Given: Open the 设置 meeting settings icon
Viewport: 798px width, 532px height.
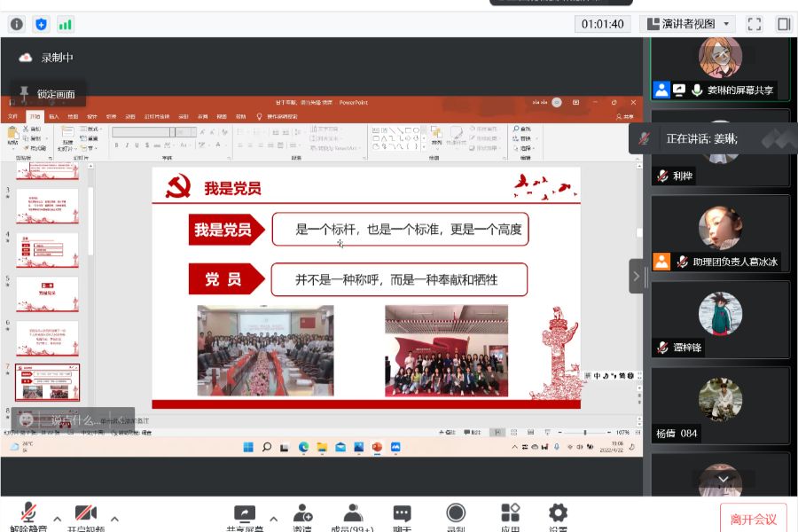Looking at the screenshot, I should click(x=557, y=514).
